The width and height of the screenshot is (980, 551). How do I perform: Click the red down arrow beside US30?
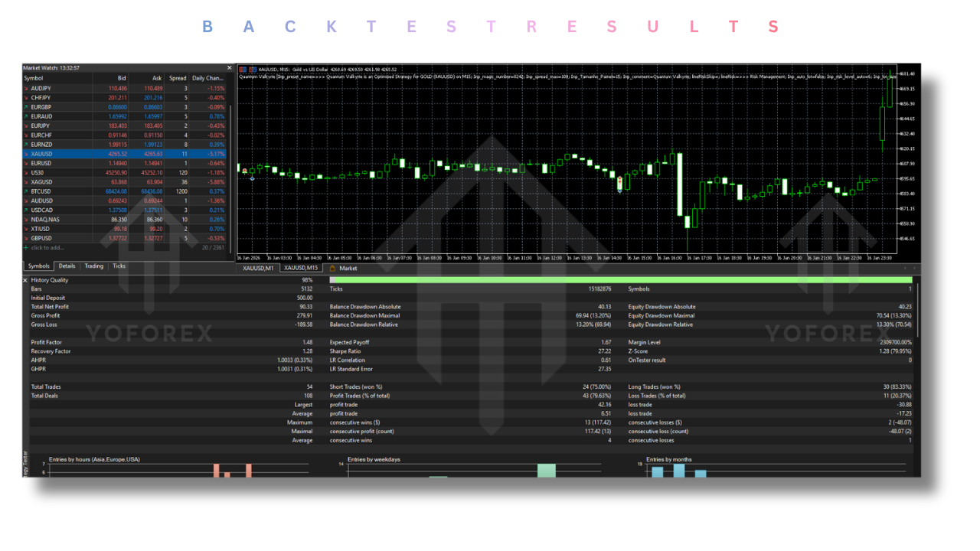tap(26, 173)
